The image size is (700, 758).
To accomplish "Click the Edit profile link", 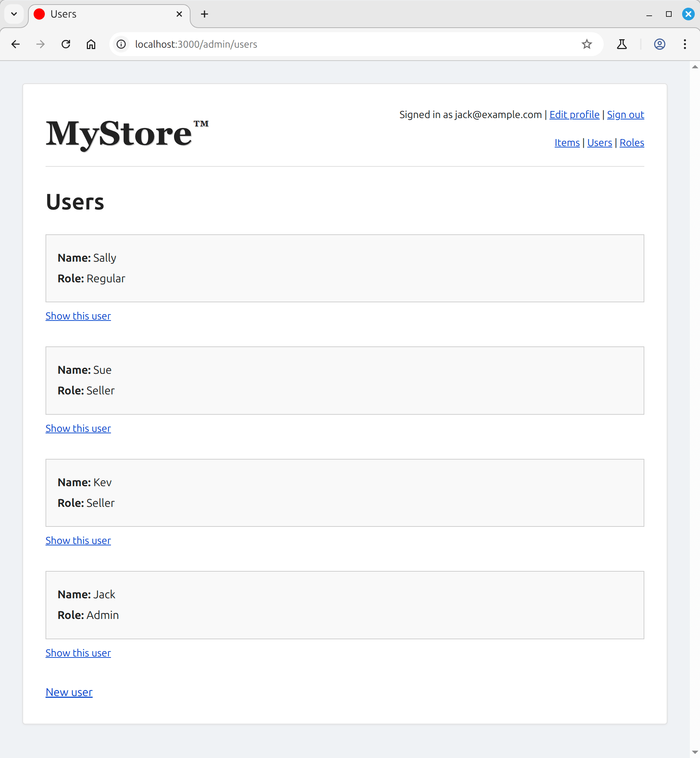I will [x=574, y=115].
